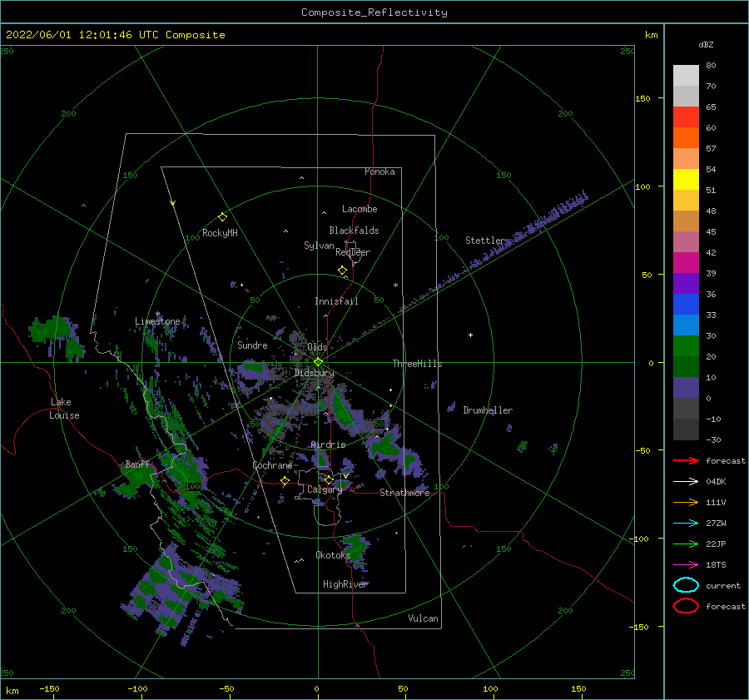Image resolution: width=749 pixels, height=700 pixels.
Task: Click the HighRiver town label
Action: point(345,584)
